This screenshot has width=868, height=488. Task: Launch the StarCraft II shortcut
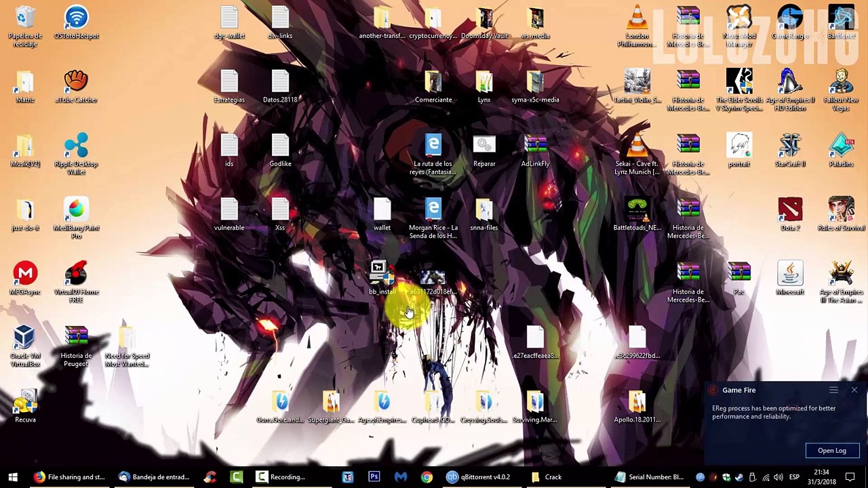(790, 150)
